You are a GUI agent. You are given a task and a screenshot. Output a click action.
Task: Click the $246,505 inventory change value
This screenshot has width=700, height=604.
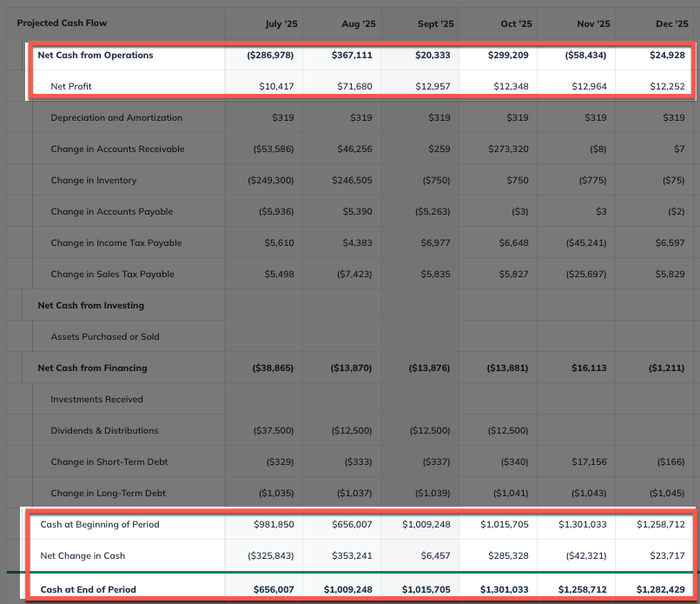tap(352, 180)
